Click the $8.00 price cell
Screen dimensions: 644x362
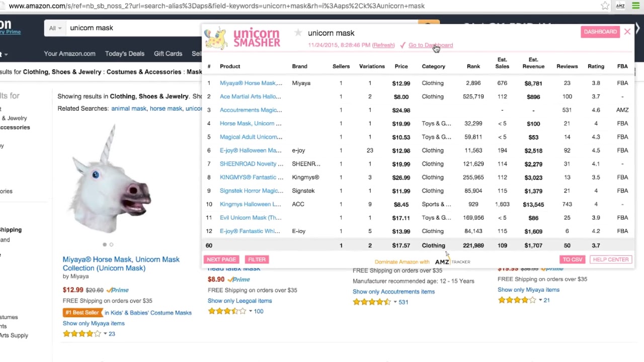tap(401, 97)
